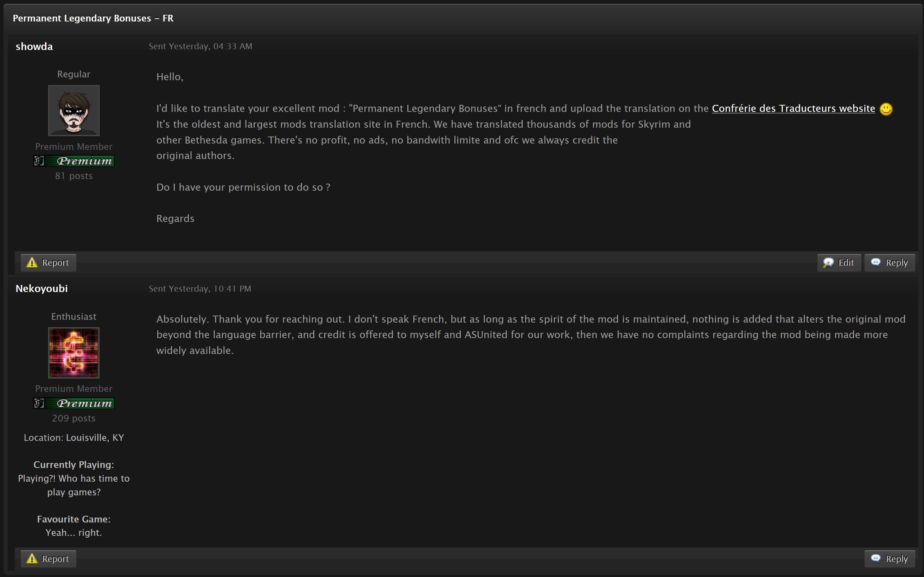Report showda's message
The height and width of the screenshot is (577, 924).
tap(49, 262)
